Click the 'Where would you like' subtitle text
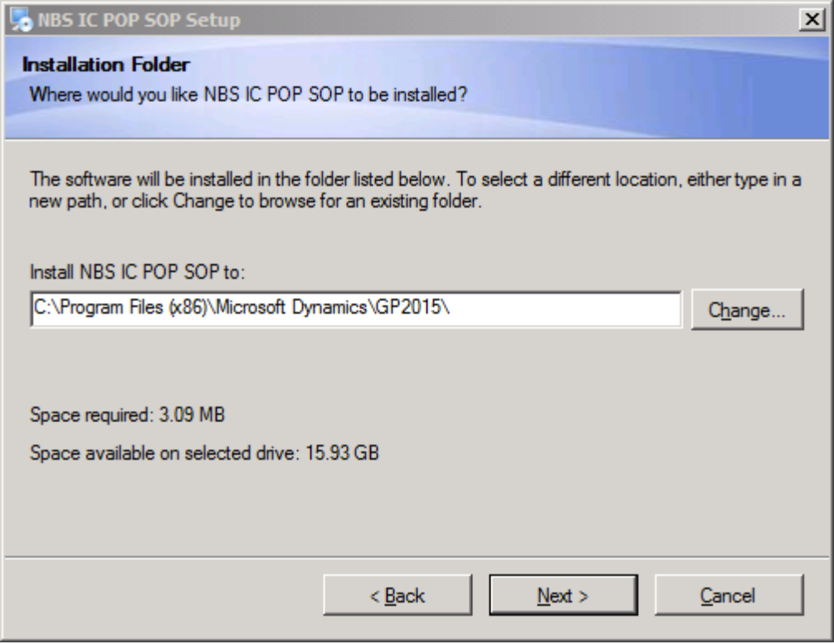The image size is (834, 644). pyautogui.click(x=247, y=95)
